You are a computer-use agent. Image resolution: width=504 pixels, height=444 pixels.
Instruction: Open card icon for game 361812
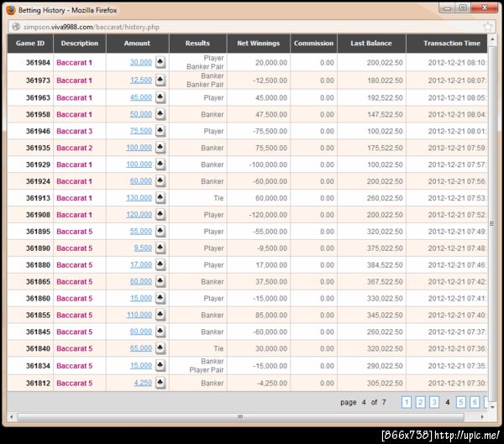160,383
